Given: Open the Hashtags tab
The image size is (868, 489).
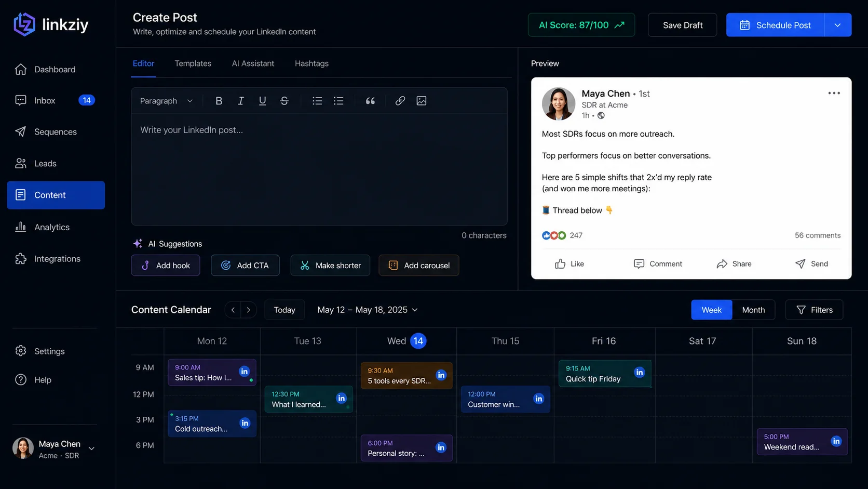Looking at the screenshot, I should (x=311, y=63).
